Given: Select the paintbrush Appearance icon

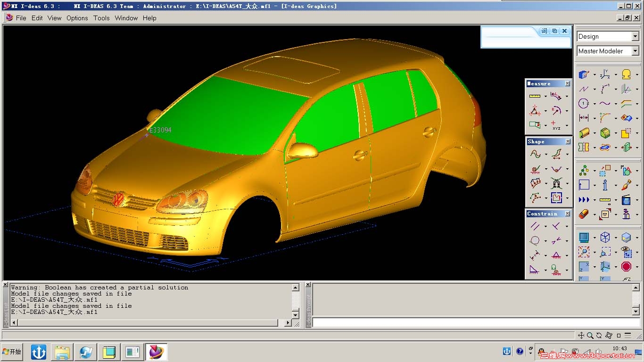Looking at the screenshot, I should point(626,185).
